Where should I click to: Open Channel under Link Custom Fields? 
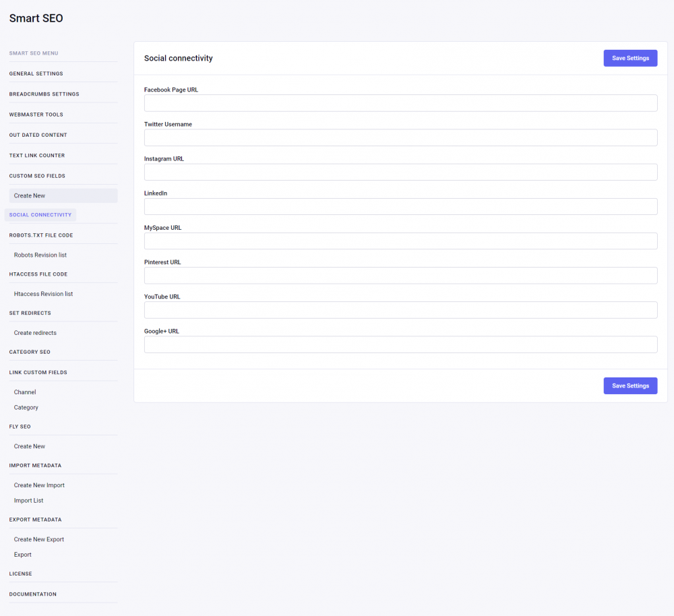point(25,392)
